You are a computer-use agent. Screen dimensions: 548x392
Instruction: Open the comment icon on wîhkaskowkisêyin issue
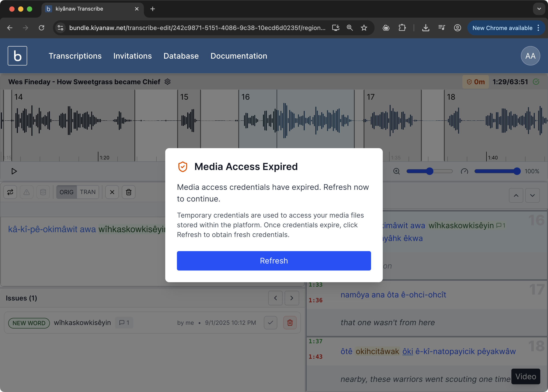click(x=124, y=323)
